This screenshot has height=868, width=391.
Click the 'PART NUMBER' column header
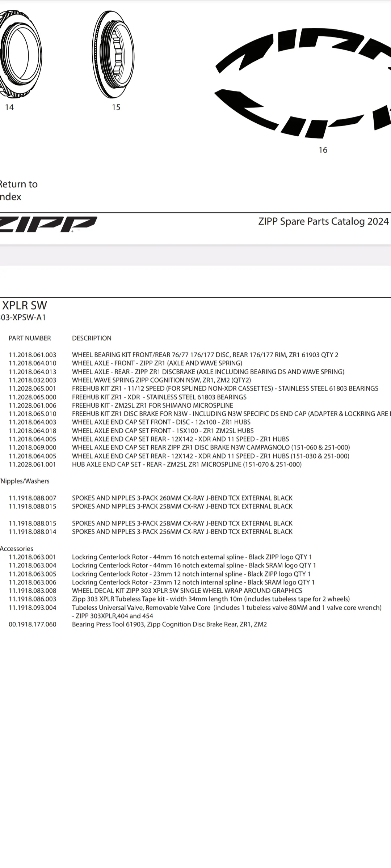30,338
